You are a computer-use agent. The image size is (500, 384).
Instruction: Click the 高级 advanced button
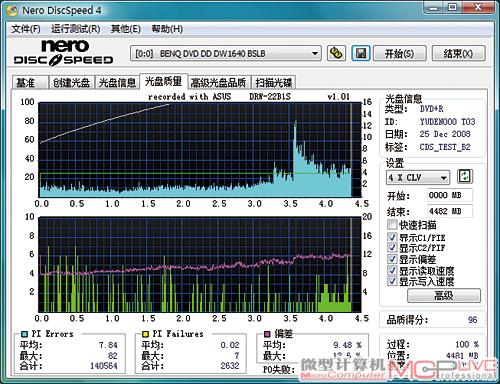pyautogui.click(x=444, y=295)
